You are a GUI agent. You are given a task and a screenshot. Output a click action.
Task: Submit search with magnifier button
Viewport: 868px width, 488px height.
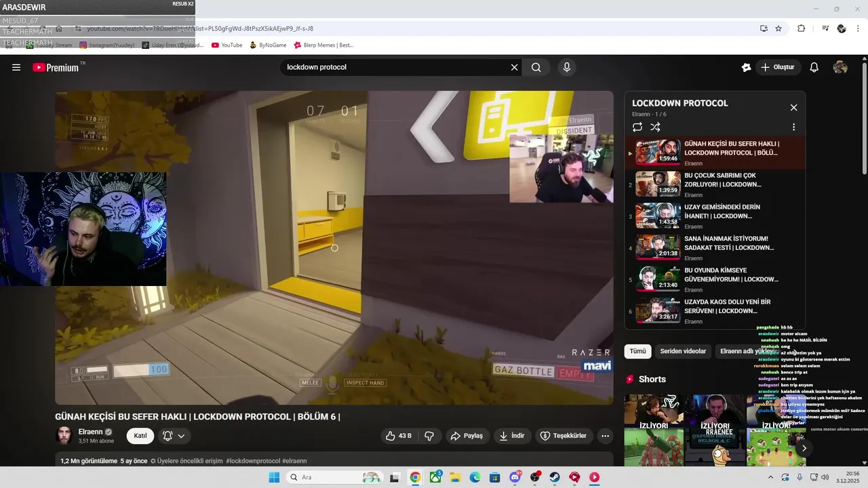(x=536, y=67)
